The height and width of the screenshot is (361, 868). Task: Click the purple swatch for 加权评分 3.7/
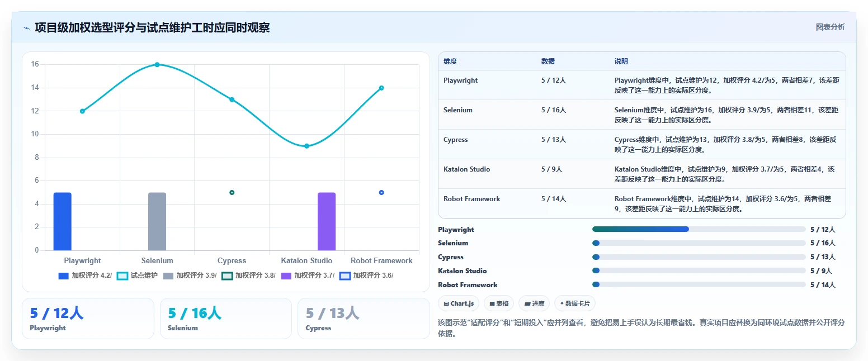click(286, 275)
